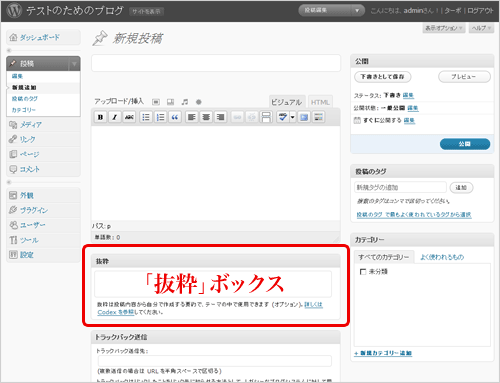Screen dimensions: 500x383
Task: Expand the Screen Options panel
Action: click(x=444, y=28)
